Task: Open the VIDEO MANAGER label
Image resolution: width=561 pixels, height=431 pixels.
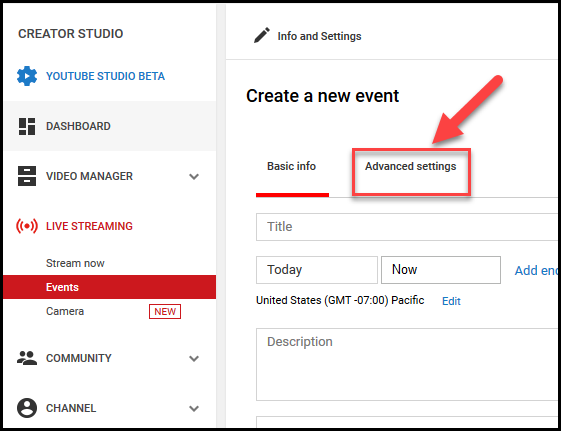Action: [x=89, y=176]
